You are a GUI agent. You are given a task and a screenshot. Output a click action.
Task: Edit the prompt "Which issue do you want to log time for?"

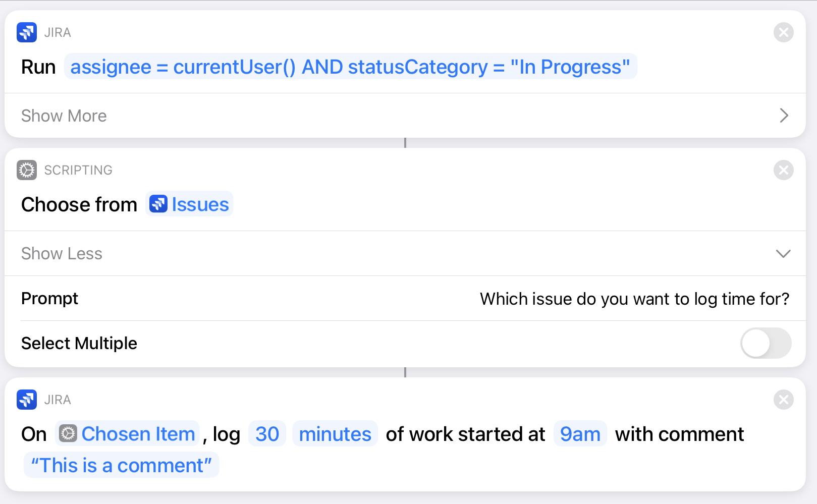[635, 299]
